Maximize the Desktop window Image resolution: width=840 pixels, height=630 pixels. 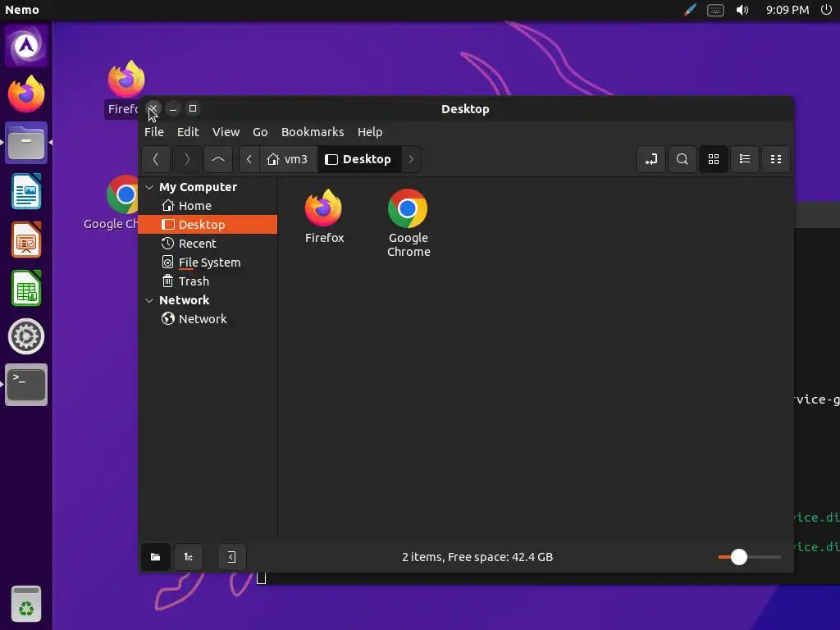(x=193, y=109)
